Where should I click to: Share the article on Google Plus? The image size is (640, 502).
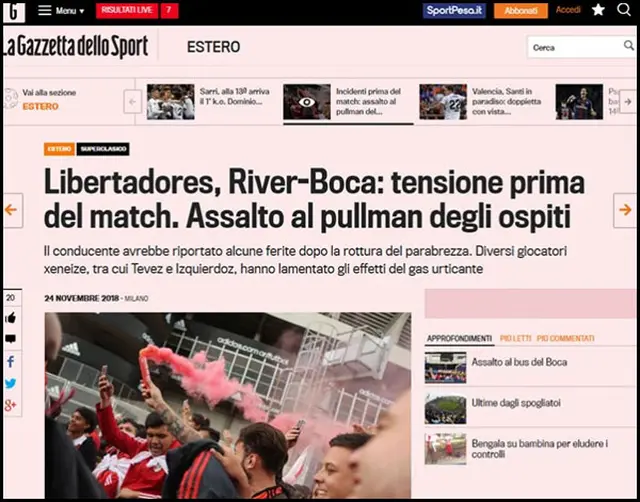point(11,405)
